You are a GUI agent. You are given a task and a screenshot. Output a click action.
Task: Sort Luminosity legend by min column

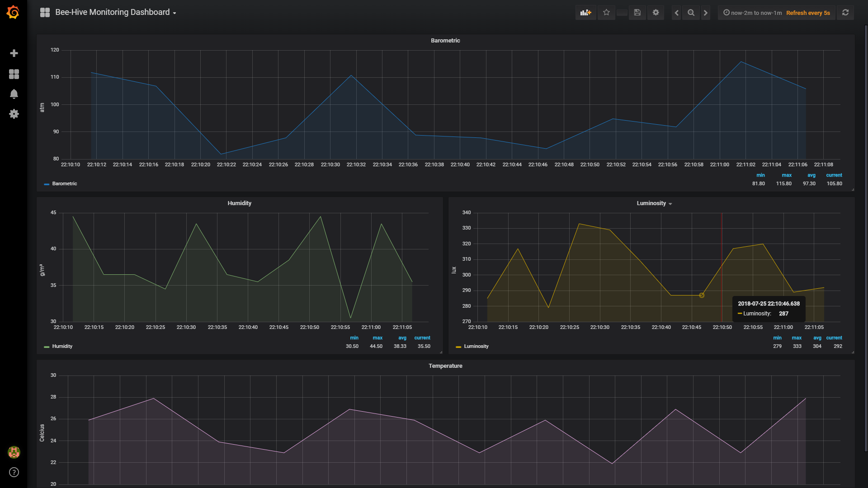(777, 338)
